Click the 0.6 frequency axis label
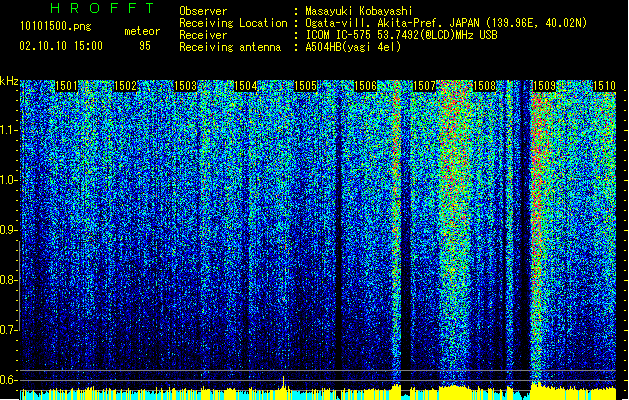Image resolution: width=629 pixels, height=400 pixels. coord(9,380)
